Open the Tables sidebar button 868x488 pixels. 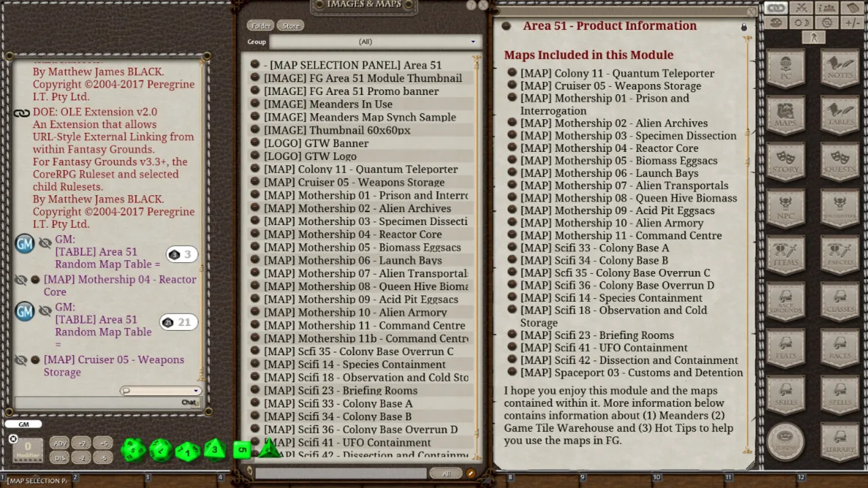click(840, 115)
